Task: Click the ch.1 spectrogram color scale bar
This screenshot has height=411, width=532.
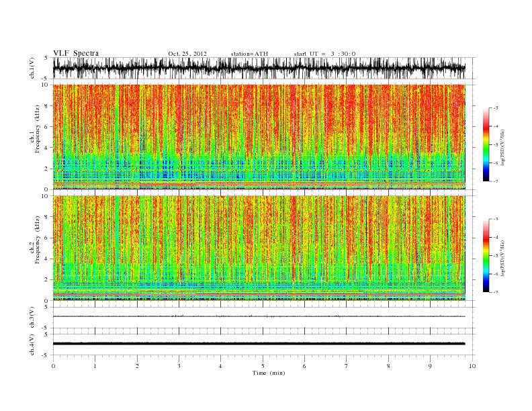Action: (486, 145)
